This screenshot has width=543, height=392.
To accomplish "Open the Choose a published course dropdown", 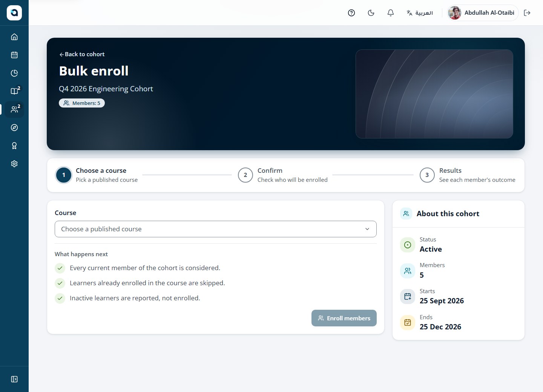I will [x=216, y=229].
